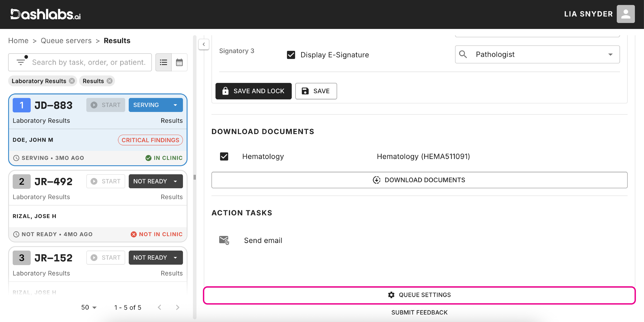
Task: Switch to list view icon
Action: (x=164, y=62)
